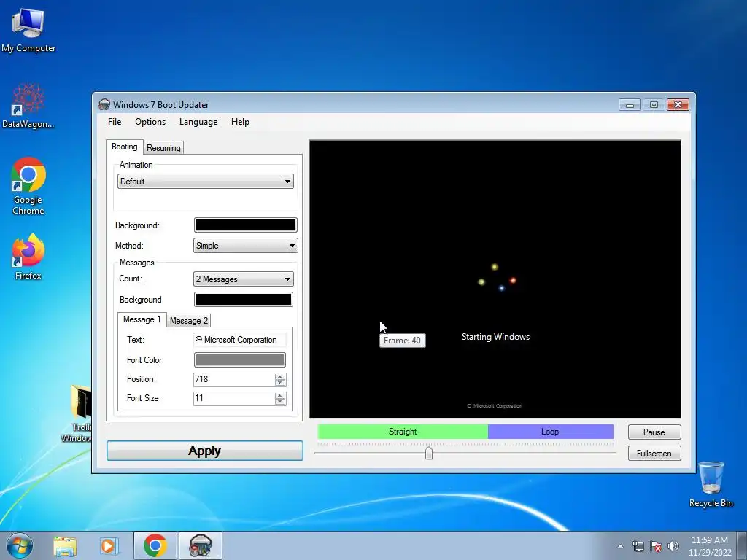Open Action Center flag icon
This screenshot has width=747, height=560.
pyautogui.click(x=656, y=546)
